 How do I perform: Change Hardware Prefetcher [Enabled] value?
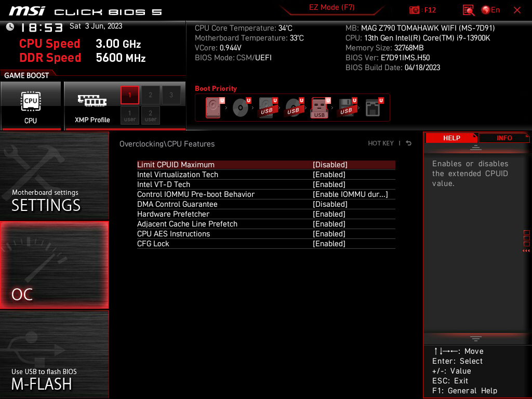point(329,214)
